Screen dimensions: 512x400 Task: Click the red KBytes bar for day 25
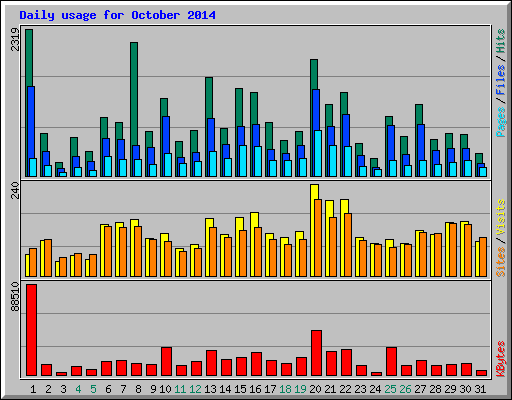point(392,361)
